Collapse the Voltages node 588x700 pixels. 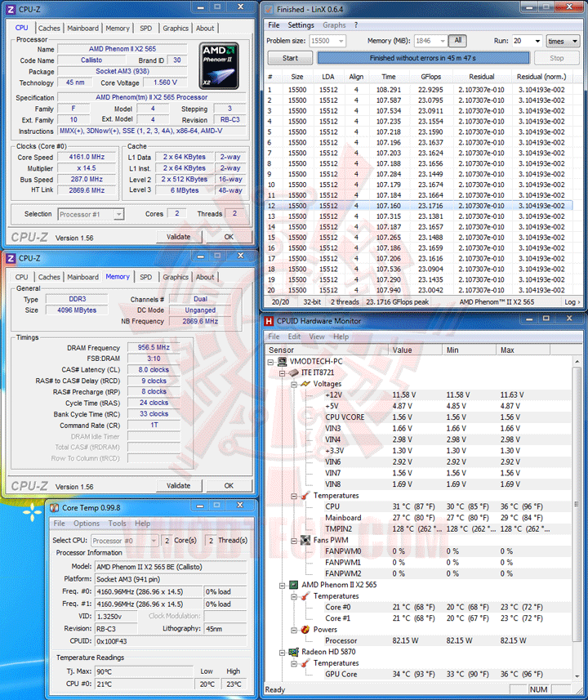(294, 384)
